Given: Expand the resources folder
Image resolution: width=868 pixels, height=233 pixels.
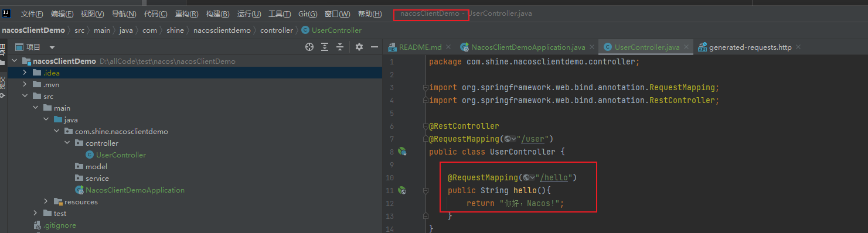Looking at the screenshot, I should (46, 201).
